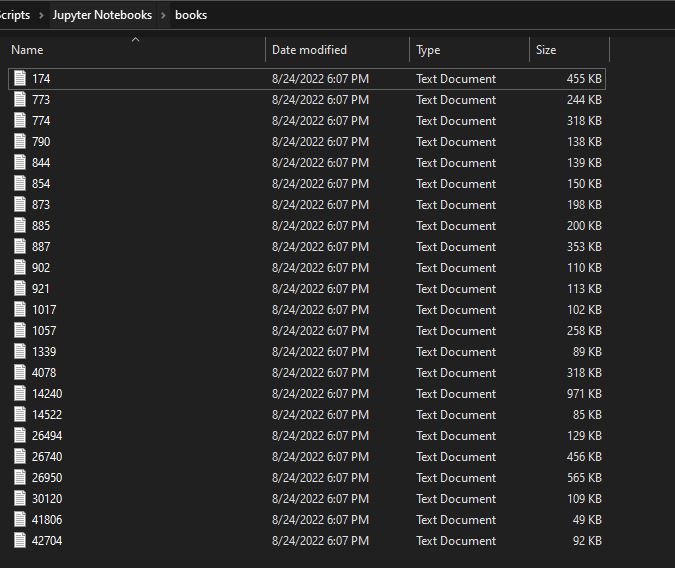
Task: Select the file named 26740
Action: pyautogui.click(x=47, y=457)
